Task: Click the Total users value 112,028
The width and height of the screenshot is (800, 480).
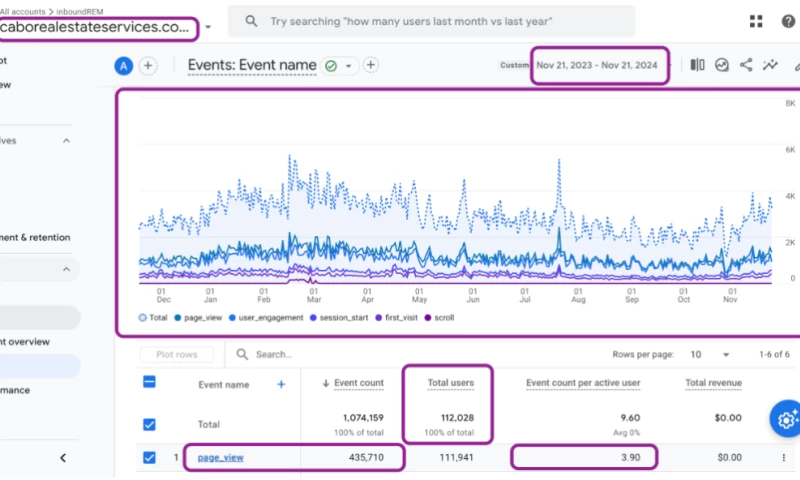Action: (457, 418)
